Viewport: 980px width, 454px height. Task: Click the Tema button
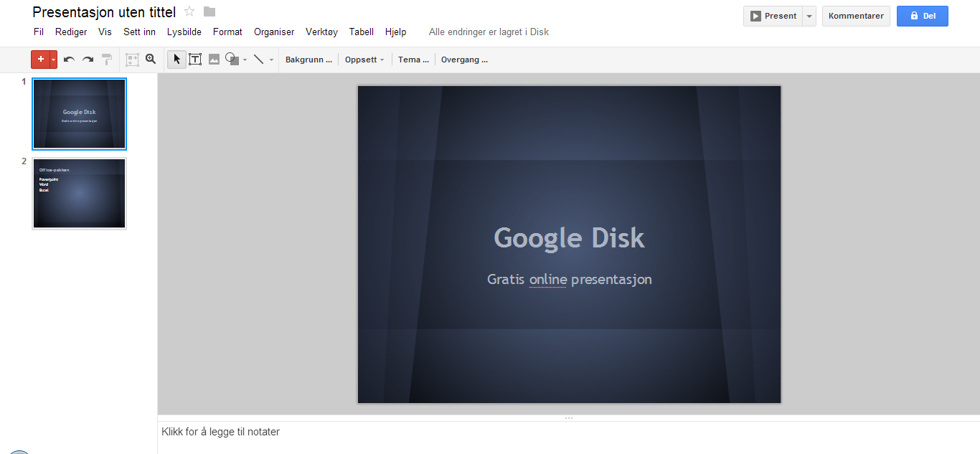413,60
